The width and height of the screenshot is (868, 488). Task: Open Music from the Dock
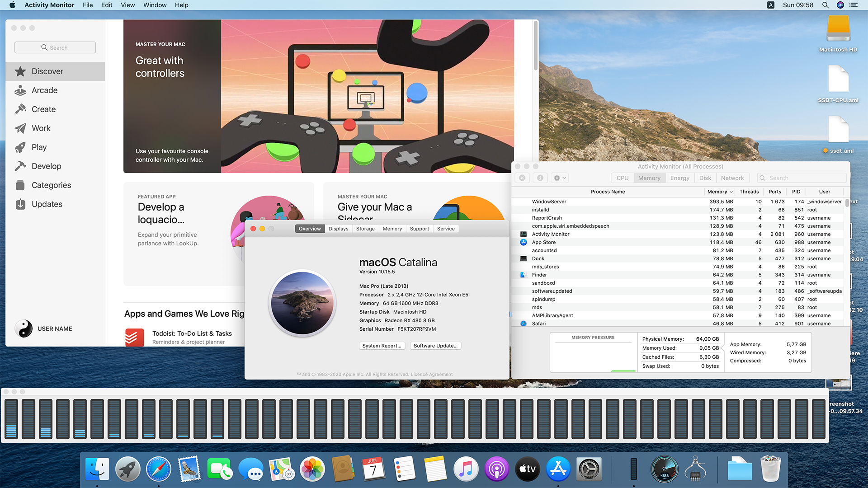point(466,469)
